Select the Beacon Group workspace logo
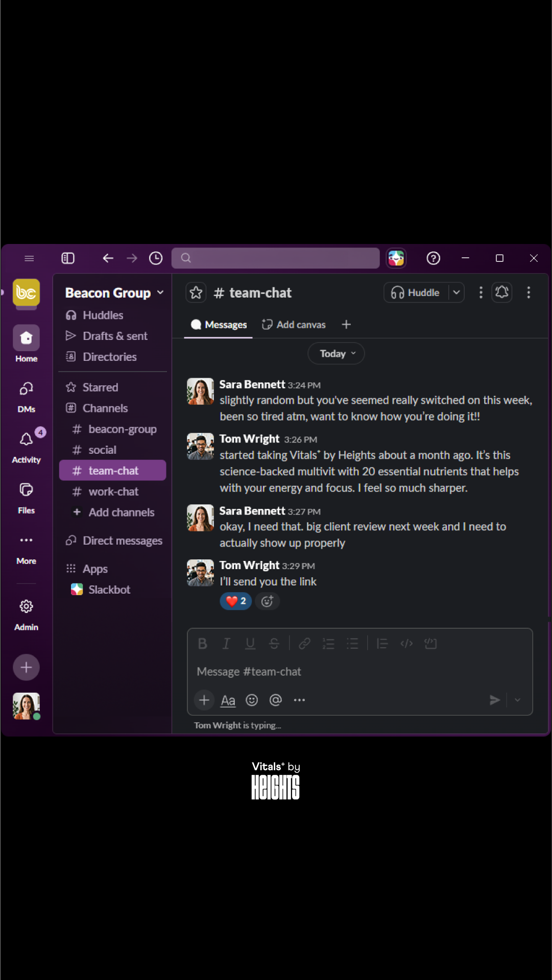This screenshot has width=552, height=980. (26, 292)
